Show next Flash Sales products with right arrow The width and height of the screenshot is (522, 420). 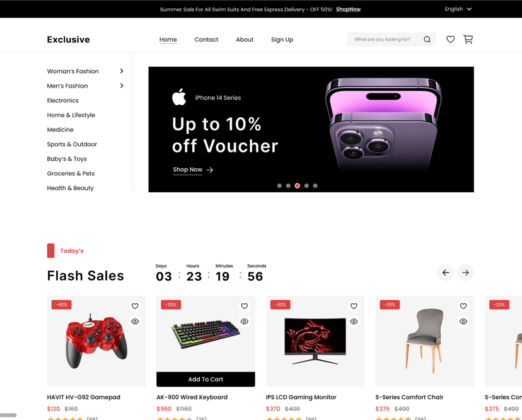(465, 272)
